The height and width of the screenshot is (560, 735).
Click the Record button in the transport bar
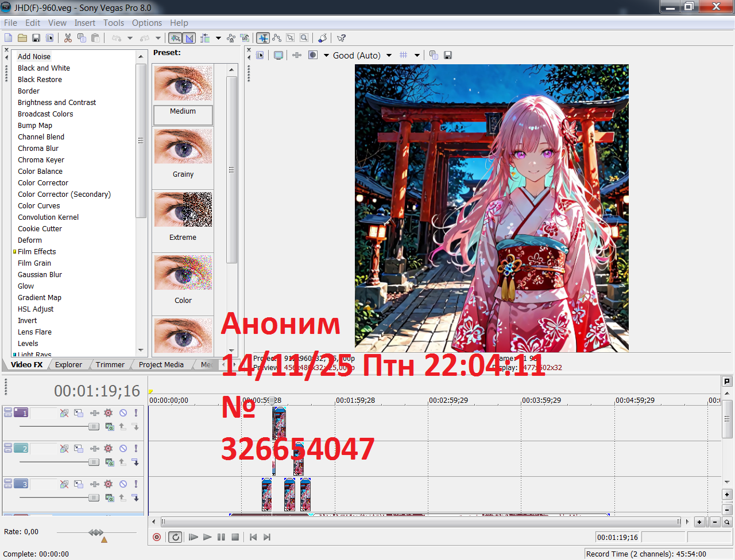coord(157,537)
